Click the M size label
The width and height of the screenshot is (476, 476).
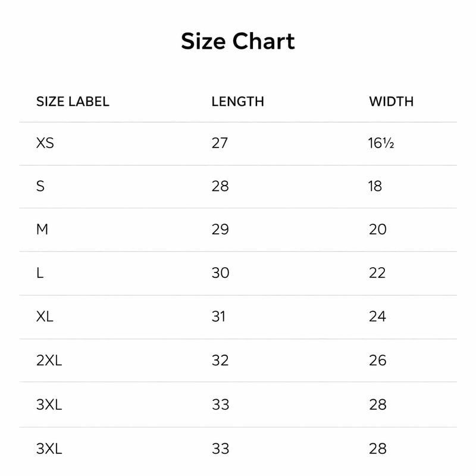click(x=42, y=229)
